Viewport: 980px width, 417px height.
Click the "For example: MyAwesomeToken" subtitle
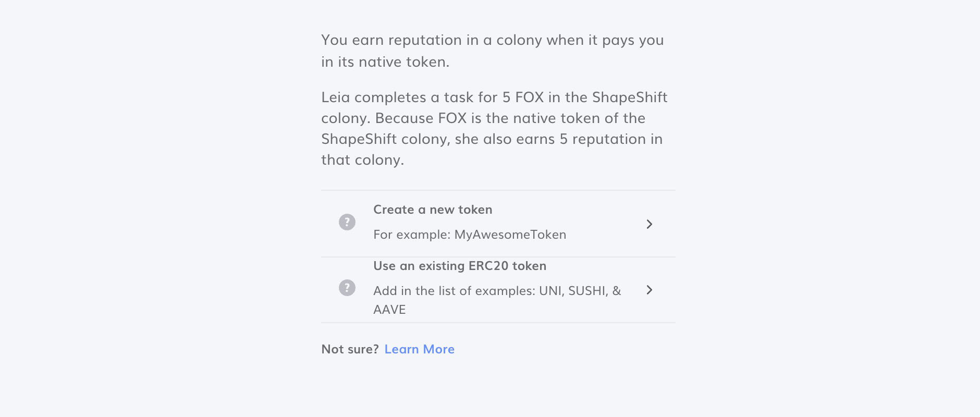coord(470,235)
